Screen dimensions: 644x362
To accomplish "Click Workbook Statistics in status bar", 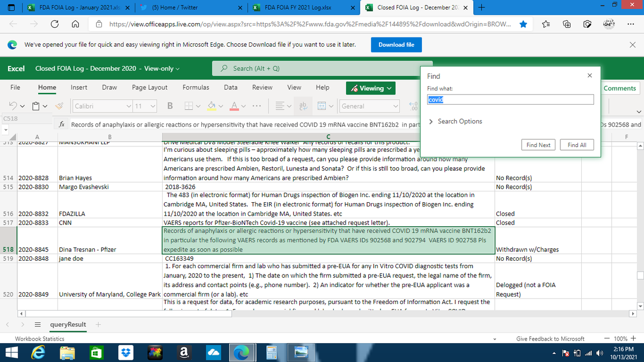I will tap(40, 338).
